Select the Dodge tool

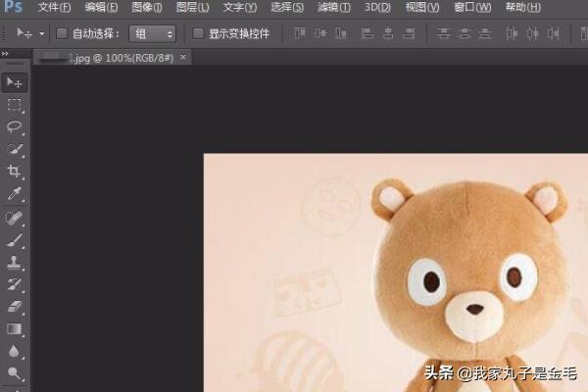click(x=15, y=373)
